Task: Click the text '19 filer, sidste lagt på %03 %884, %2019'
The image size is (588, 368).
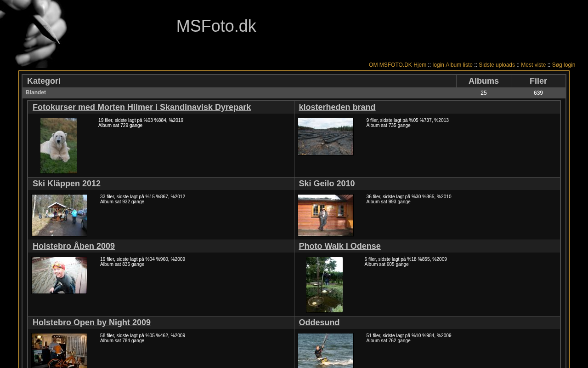Action: click(x=141, y=121)
